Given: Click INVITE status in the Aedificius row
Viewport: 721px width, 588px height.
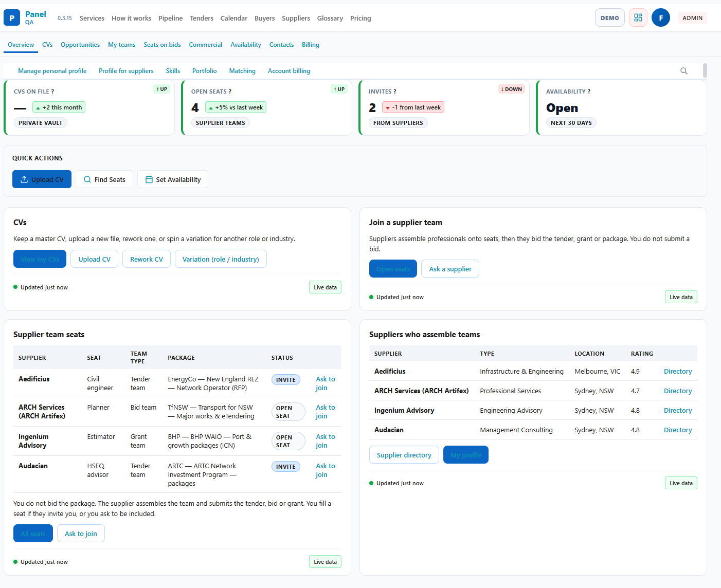Looking at the screenshot, I should coord(286,380).
